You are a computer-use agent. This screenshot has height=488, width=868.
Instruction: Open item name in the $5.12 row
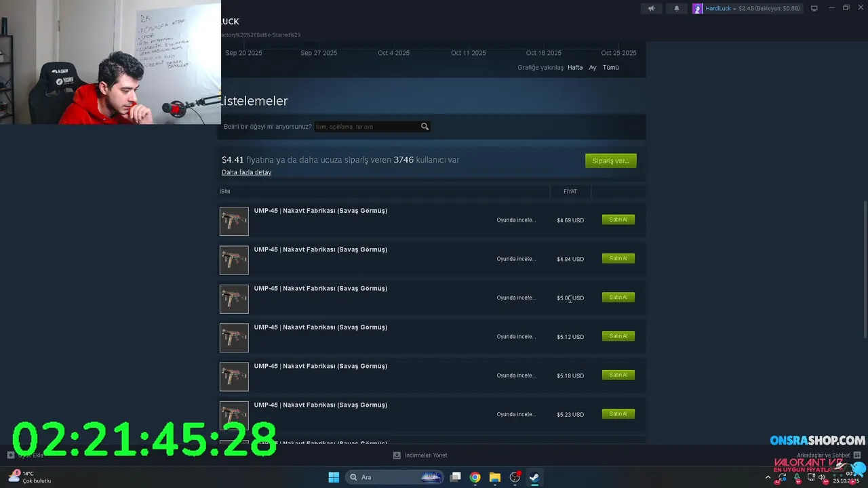click(x=321, y=327)
